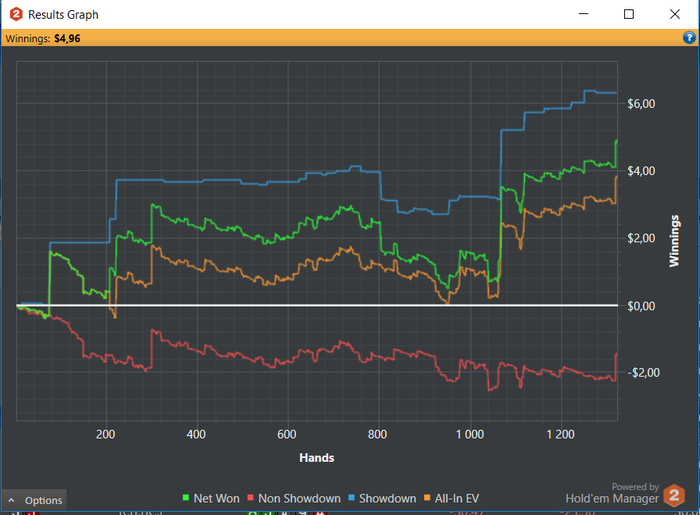
Task: Click the 1 000 hands axis label
Action: pyautogui.click(x=470, y=434)
